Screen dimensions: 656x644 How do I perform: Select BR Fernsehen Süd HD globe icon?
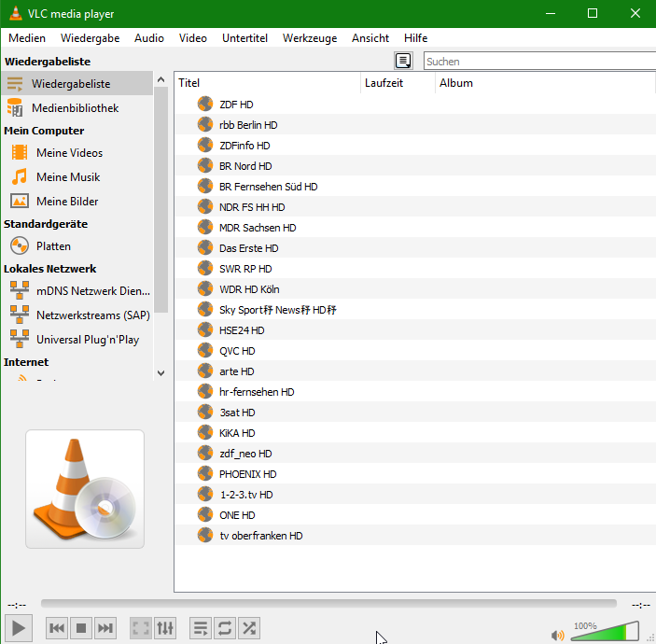click(205, 186)
